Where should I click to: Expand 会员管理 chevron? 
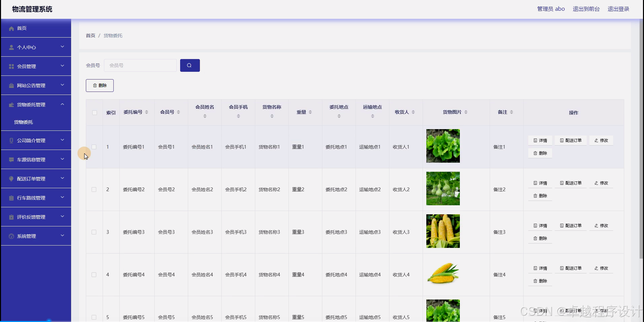click(62, 66)
